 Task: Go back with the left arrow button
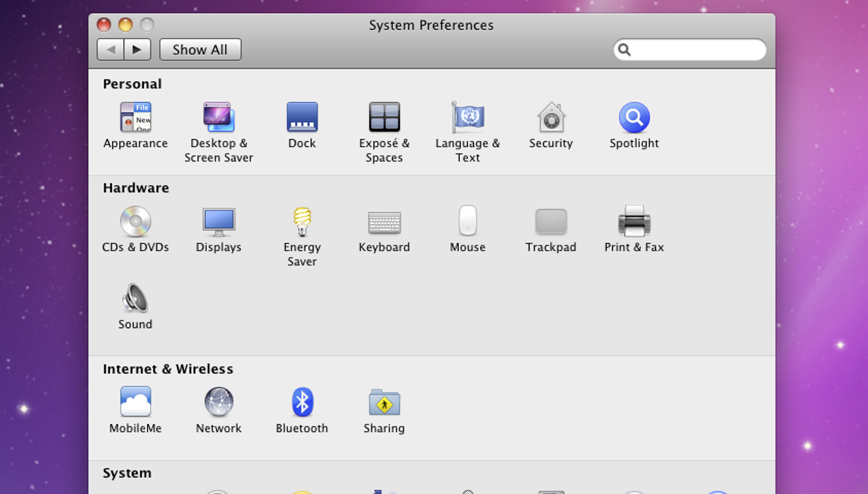click(111, 50)
